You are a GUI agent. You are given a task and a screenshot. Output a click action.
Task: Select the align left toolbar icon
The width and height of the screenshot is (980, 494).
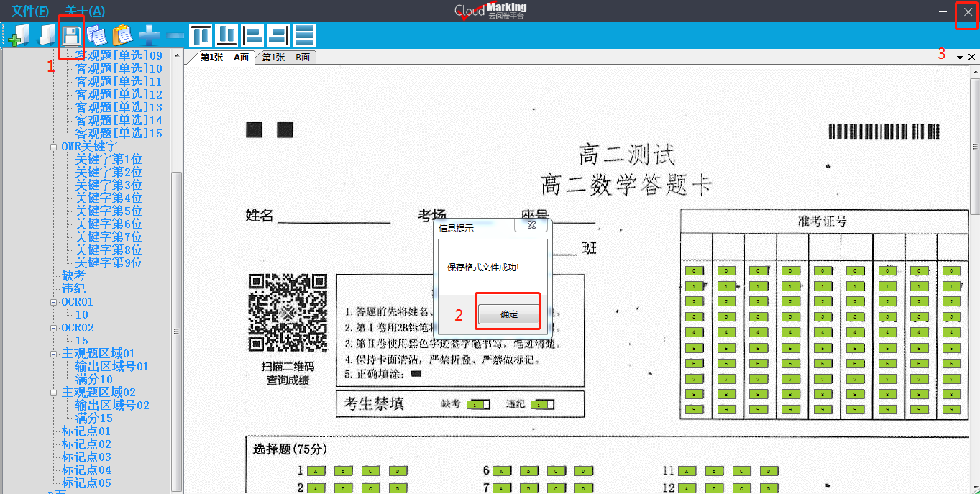click(x=252, y=35)
